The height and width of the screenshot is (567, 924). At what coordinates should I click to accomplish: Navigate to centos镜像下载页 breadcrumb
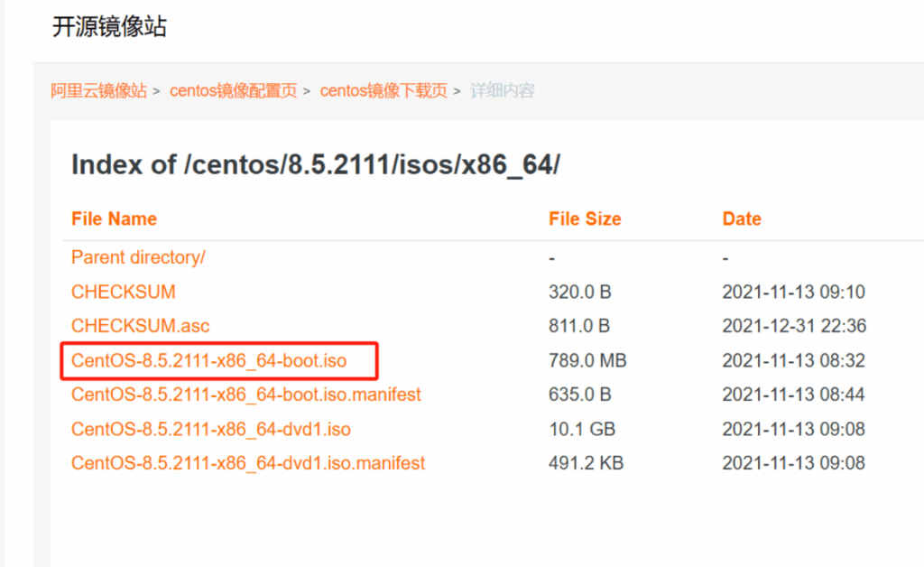[x=383, y=90]
